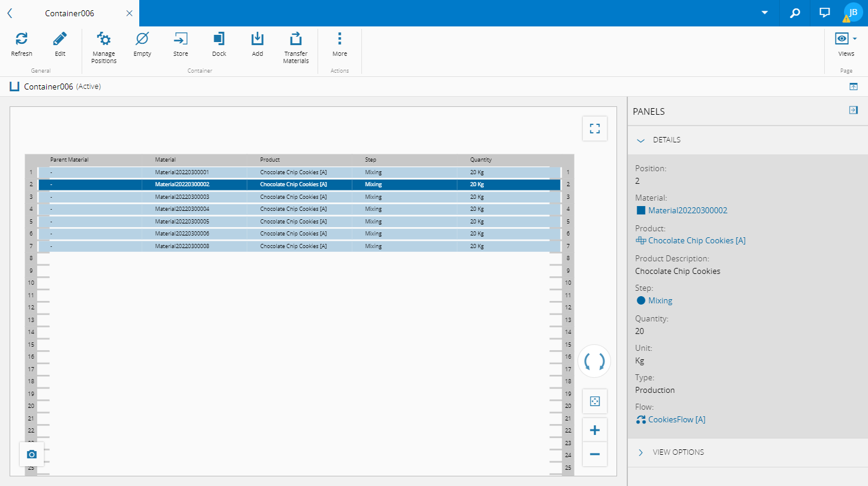Screen dimensions: 868x486
Task: Click the Edit pencil icon
Action: tap(60, 40)
